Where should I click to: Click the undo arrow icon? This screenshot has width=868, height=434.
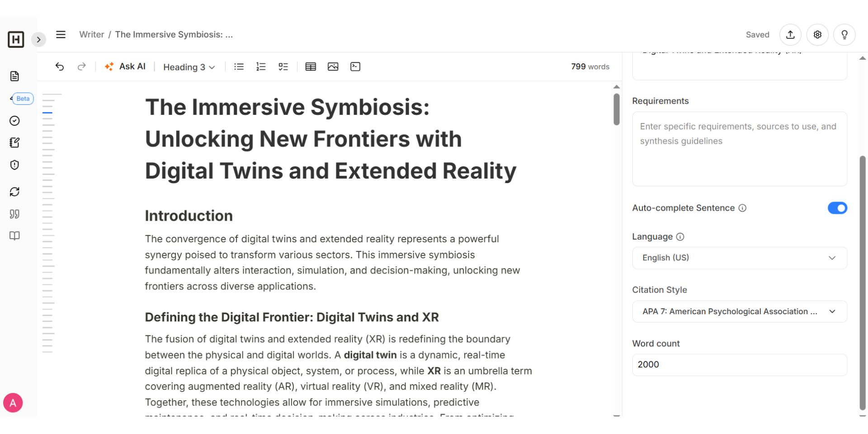point(59,67)
